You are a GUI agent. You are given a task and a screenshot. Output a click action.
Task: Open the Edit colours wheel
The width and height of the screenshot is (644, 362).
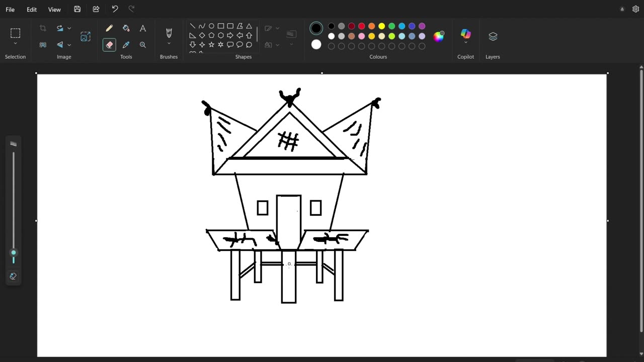tap(439, 36)
